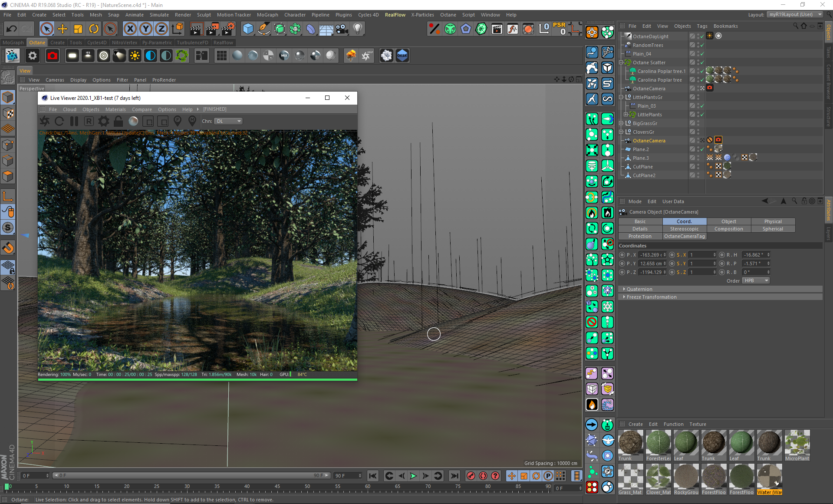Click the Light bulb icon in toolbar
Screen dimensions: 833x504
click(x=358, y=29)
